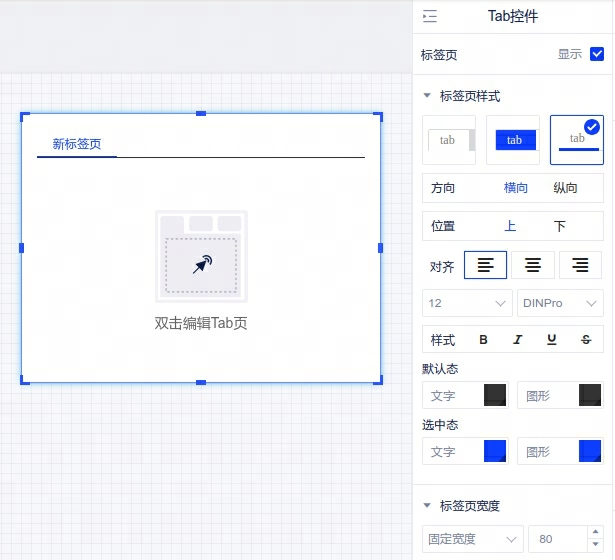Screen dimensions: 615x560
Task: Open the font size dropdown showing 12
Action: click(x=467, y=303)
